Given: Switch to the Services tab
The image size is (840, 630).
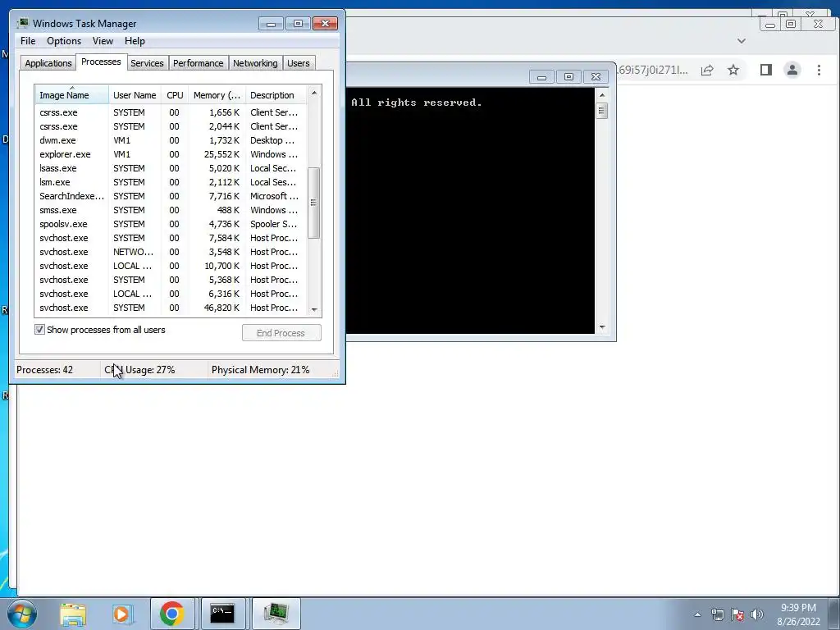Looking at the screenshot, I should tap(147, 63).
